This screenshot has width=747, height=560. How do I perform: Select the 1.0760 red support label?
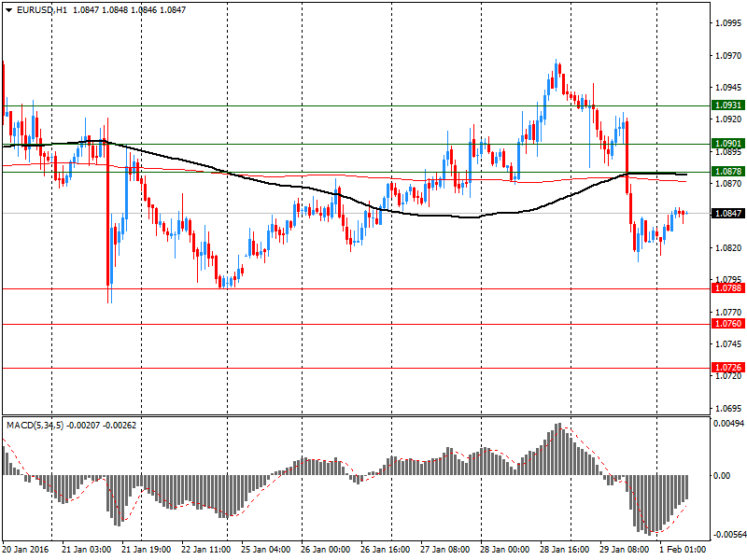click(728, 324)
